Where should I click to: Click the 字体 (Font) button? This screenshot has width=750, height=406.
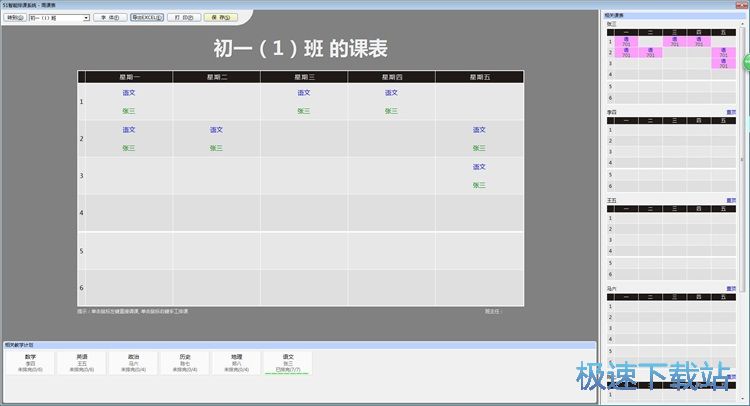tap(110, 18)
